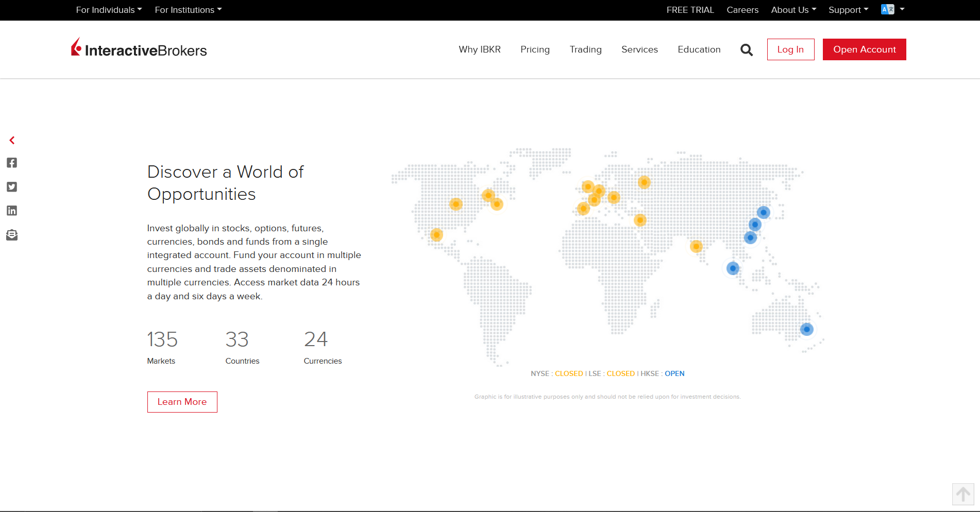
Task: Click the orange India market dot
Action: point(696,246)
